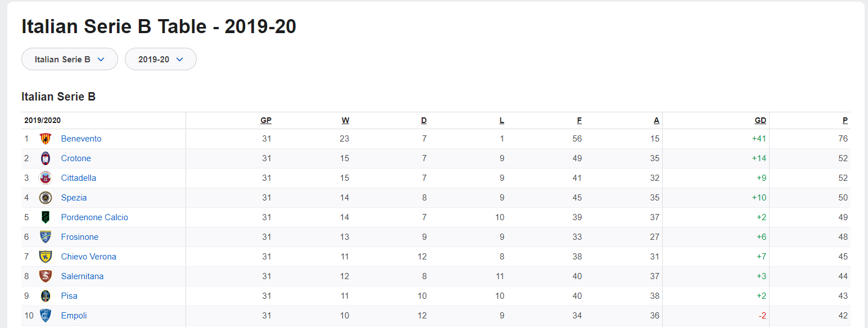Click the Spezia club crest
This screenshot has height=328, width=868.
tap(46, 198)
